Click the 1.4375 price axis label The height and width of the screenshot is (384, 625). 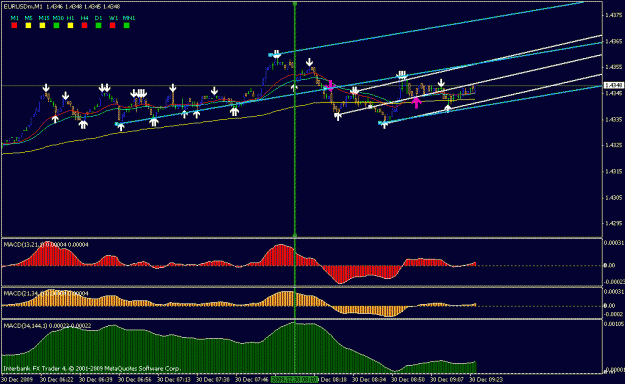coord(613,15)
